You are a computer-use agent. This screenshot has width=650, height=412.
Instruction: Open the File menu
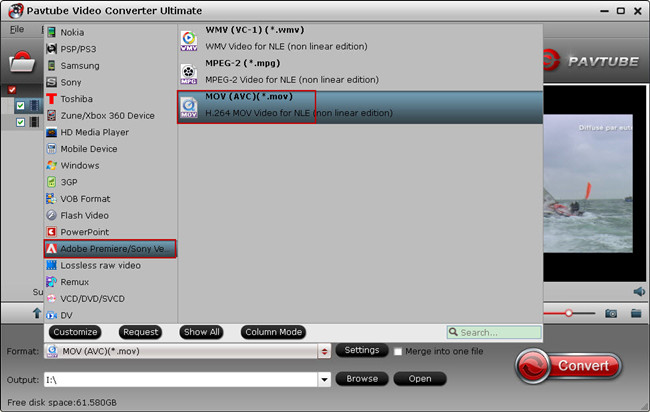17,29
